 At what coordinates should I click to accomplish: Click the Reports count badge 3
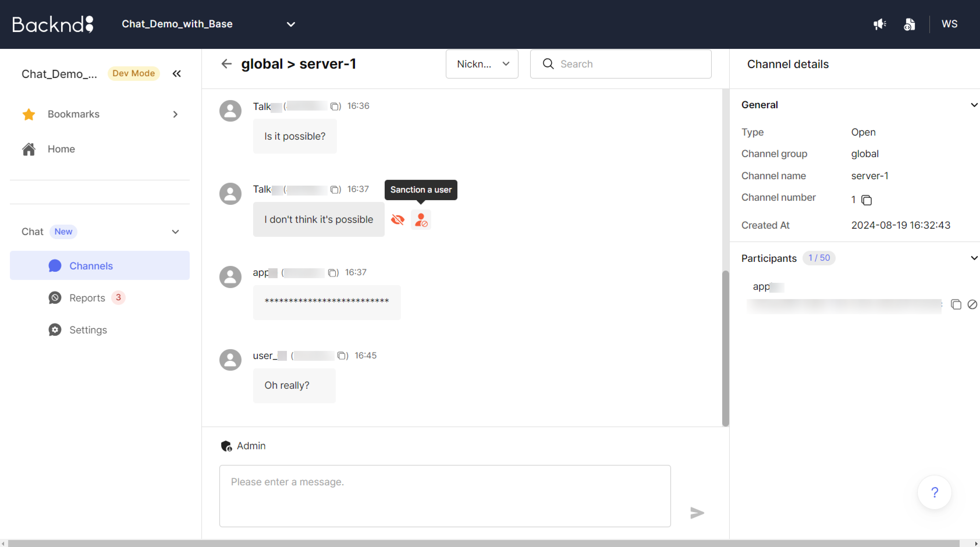118,298
